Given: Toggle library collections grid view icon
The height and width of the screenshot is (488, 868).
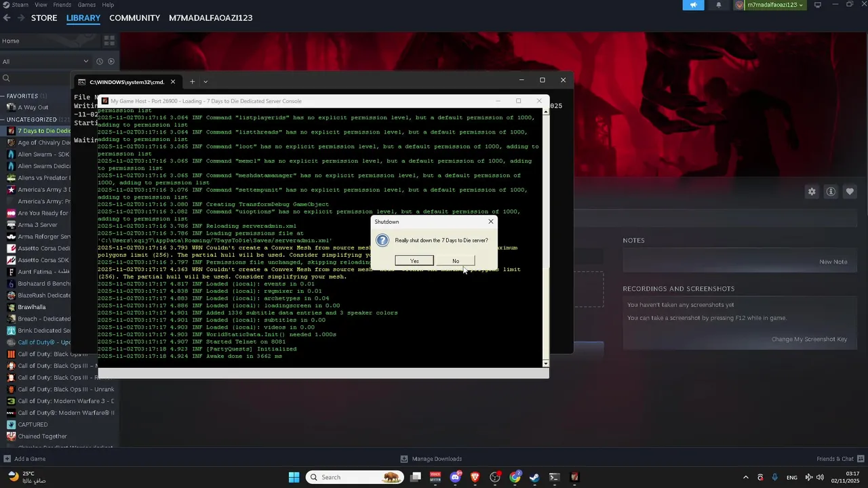Looking at the screenshot, I should (x=109, y=41).
